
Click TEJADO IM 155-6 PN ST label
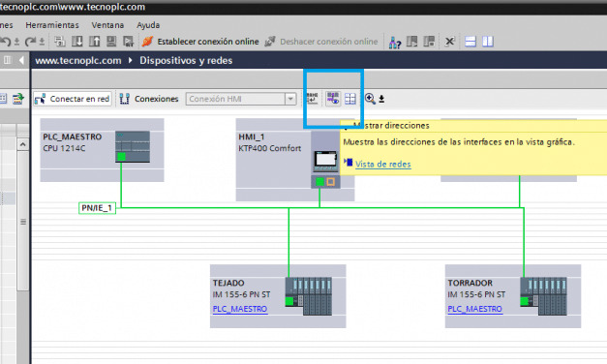(x=242, y=294)
